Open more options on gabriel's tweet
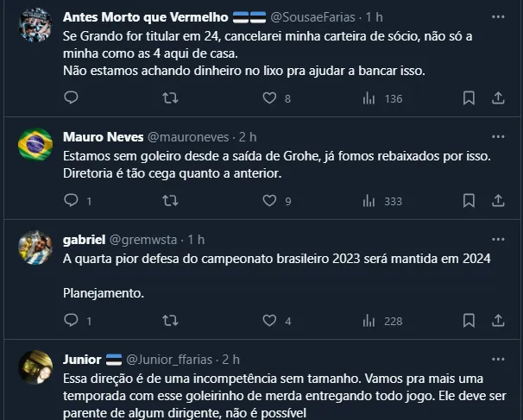This screenshot has width=523, height=420. [498, 240]
